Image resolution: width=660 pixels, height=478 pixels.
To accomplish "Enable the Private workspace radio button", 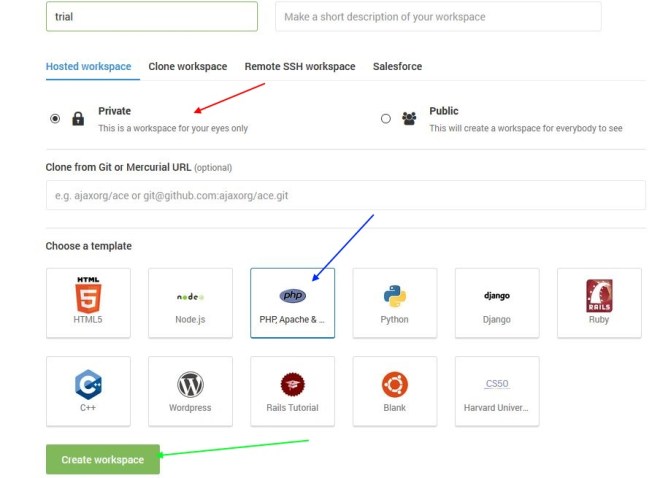I will coord(55,119).
